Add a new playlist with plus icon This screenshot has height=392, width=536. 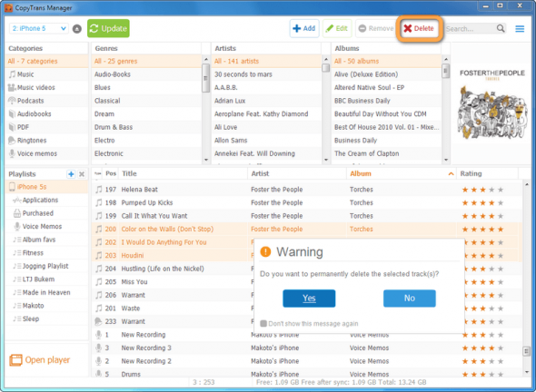[x=71, y=174]
